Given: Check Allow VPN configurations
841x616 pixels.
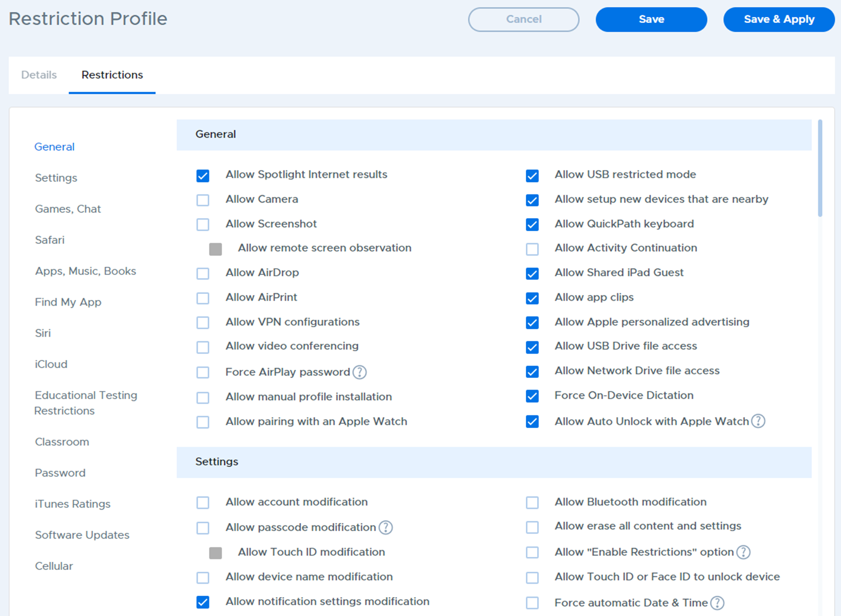Looking at the screenshot, I should 203,322.
